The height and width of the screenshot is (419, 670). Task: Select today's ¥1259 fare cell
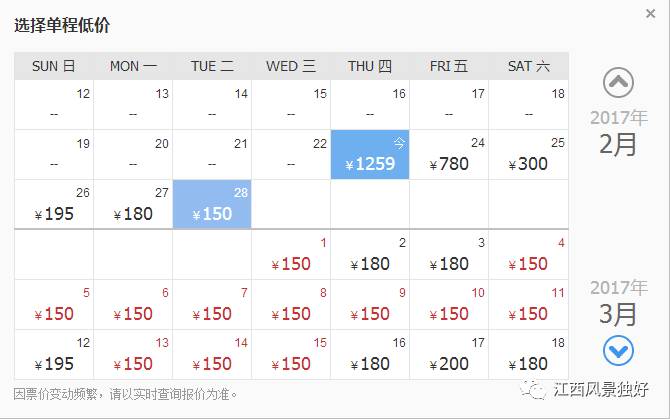click(x=369, y=155)
